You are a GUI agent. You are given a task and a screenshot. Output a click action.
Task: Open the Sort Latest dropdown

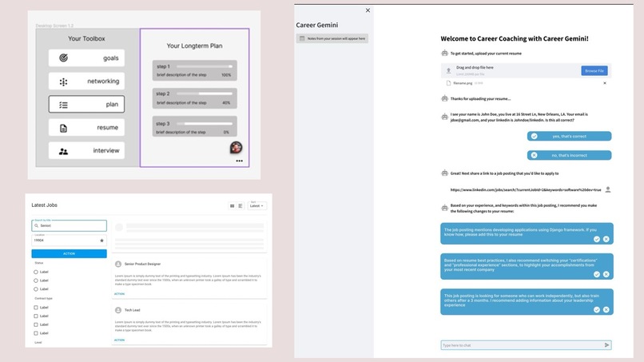256,205
